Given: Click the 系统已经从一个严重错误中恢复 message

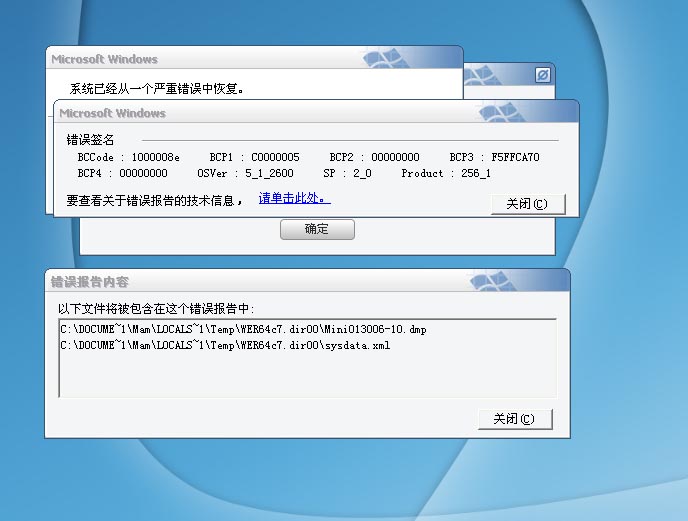Looking at the screenshot, I should pos(157,89).
